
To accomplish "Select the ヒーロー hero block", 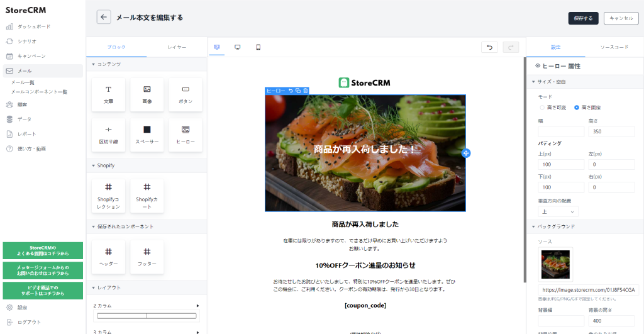I will (x=186, y=135).
